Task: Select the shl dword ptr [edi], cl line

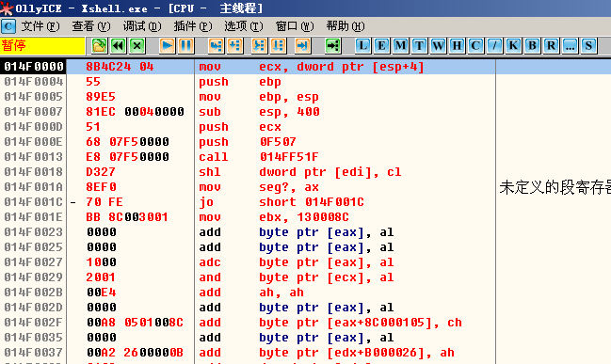Action: point(299,172)
